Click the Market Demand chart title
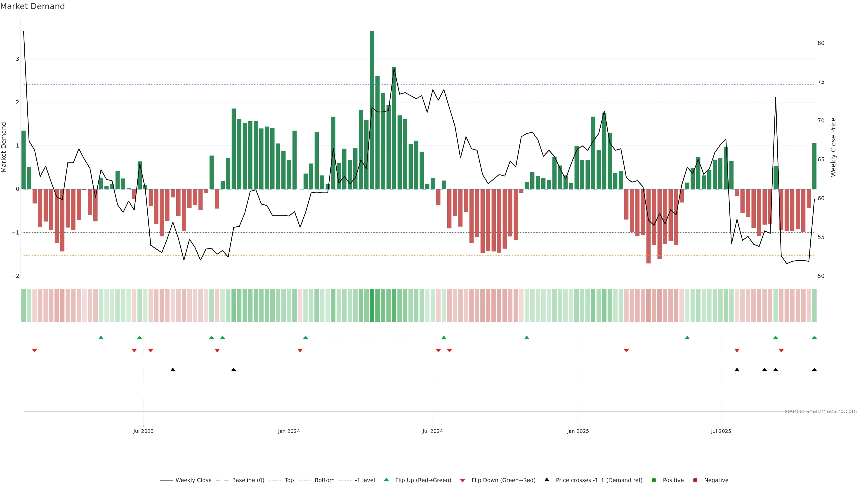Viewport: 868px width, 488px height. coord(32,6)
